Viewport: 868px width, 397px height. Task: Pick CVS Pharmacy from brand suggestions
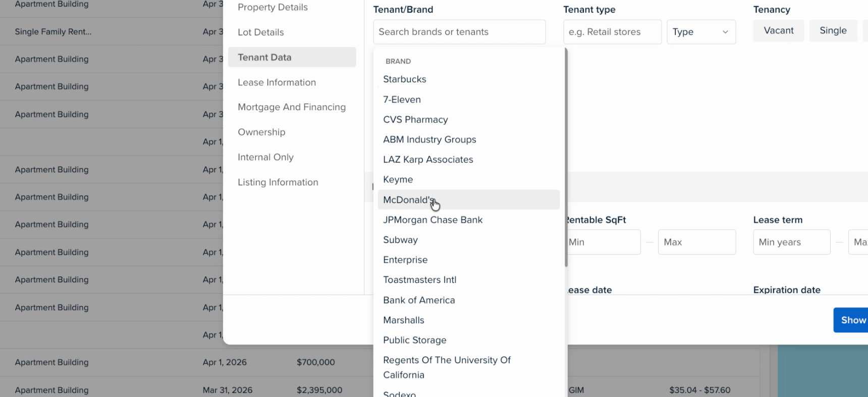415,120
